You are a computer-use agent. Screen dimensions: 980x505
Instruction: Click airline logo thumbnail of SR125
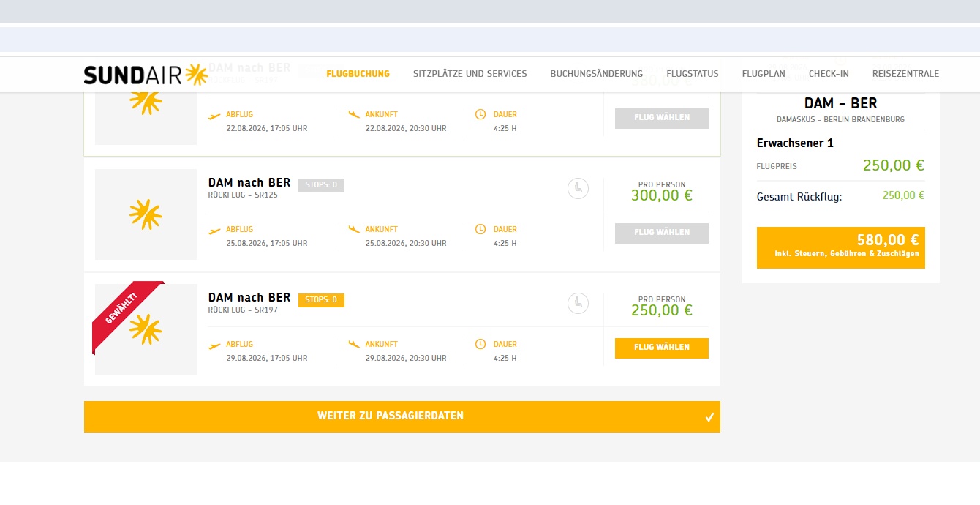(146, 214)
